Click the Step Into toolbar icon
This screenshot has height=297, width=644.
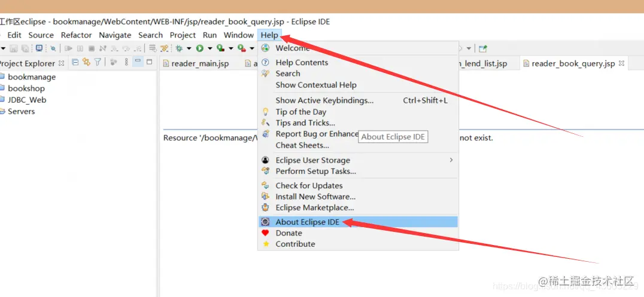114,48
